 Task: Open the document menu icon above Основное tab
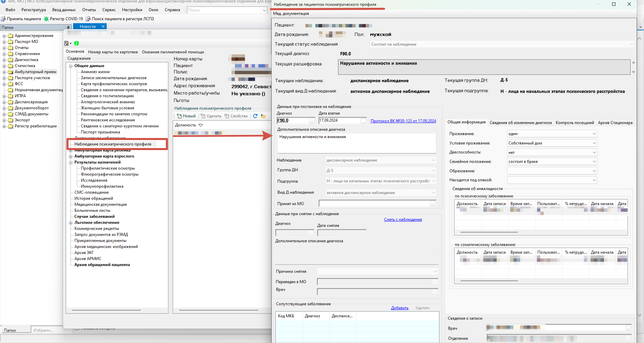67,43
